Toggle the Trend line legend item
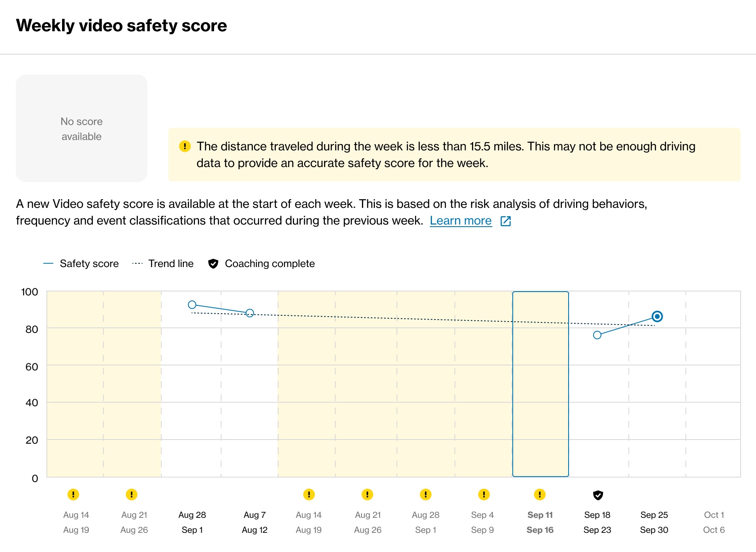The image size is (756, 552). [163, 264]
